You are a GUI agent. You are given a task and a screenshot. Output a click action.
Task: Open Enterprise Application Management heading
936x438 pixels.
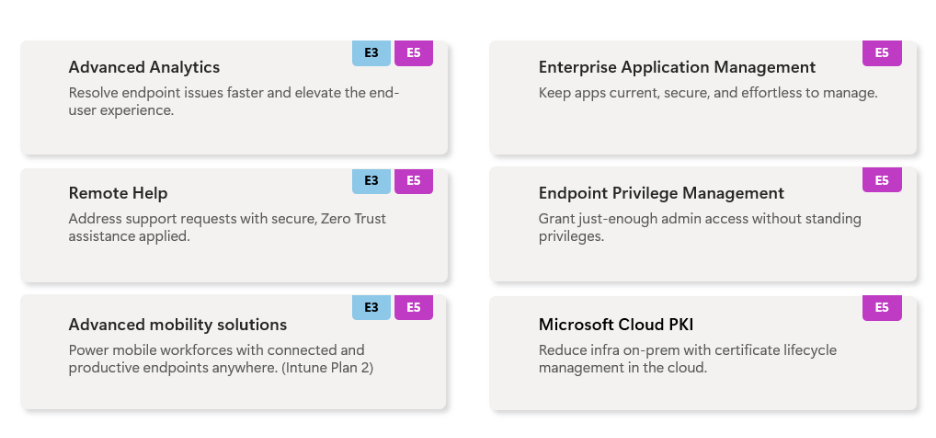(677, 67)
